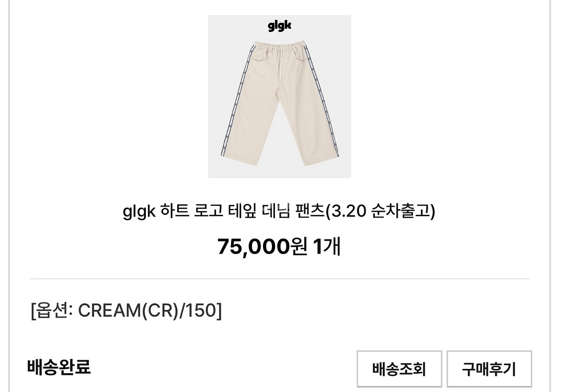
Task: Click the 1개 quantity text
Action: pos(327,246)
